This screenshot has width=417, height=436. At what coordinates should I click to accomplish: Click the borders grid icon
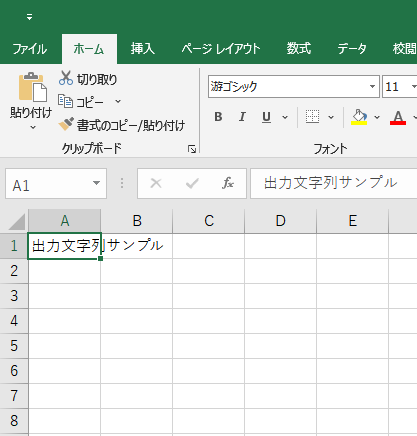click(x=312, y=117)
